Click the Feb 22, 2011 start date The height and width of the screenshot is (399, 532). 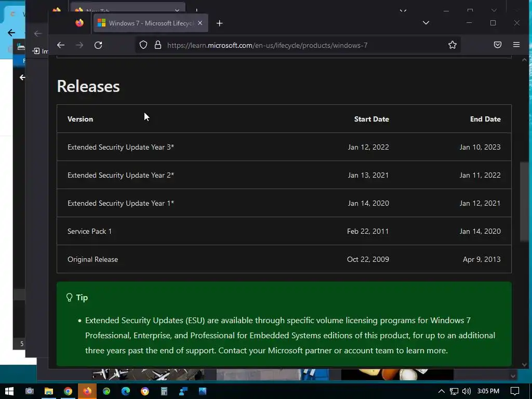pos(368,231)
